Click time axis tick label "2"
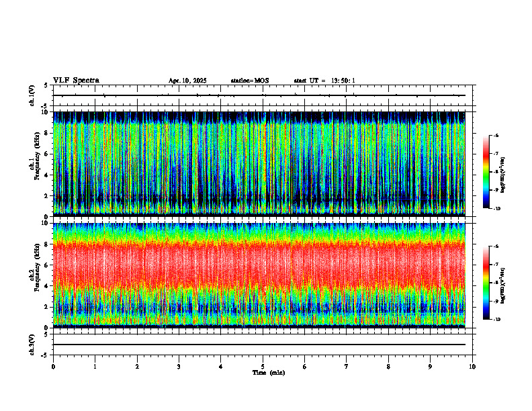This screenshot has height=411, width=532. pyautogui.click(x=137, y=367)
